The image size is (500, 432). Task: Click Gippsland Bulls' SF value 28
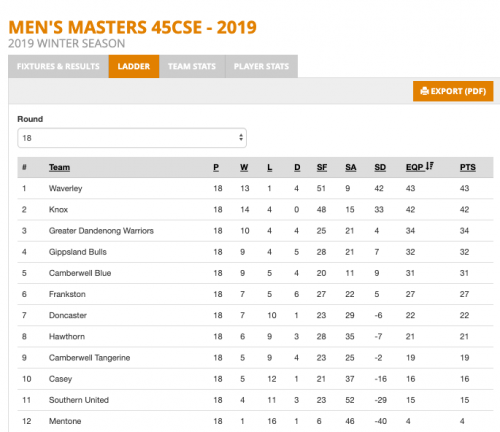pyautogui.click(x=321, y=252)
